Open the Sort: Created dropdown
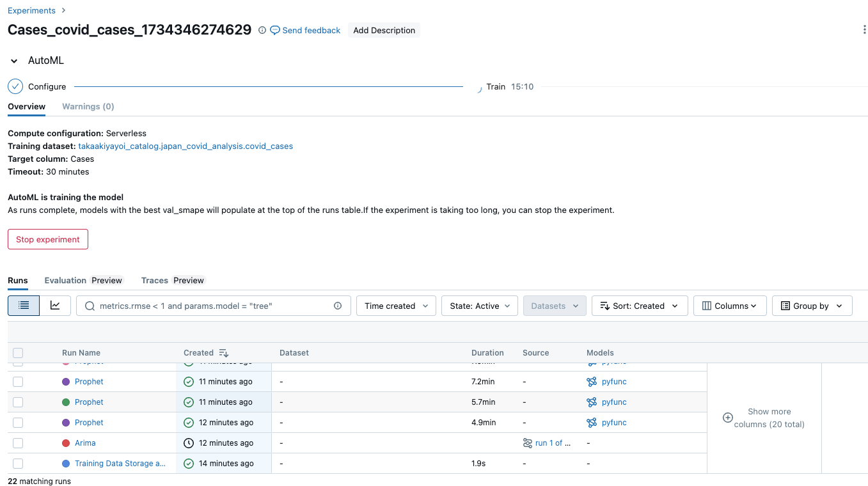Viewport: 868px width, 486px height. tap(639, 305)
